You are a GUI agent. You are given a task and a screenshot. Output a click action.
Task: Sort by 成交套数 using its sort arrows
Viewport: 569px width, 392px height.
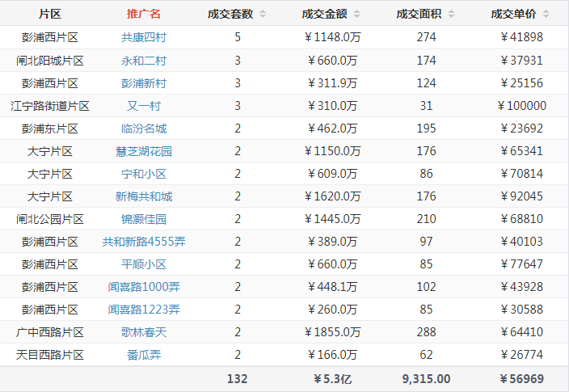(263, 15)
